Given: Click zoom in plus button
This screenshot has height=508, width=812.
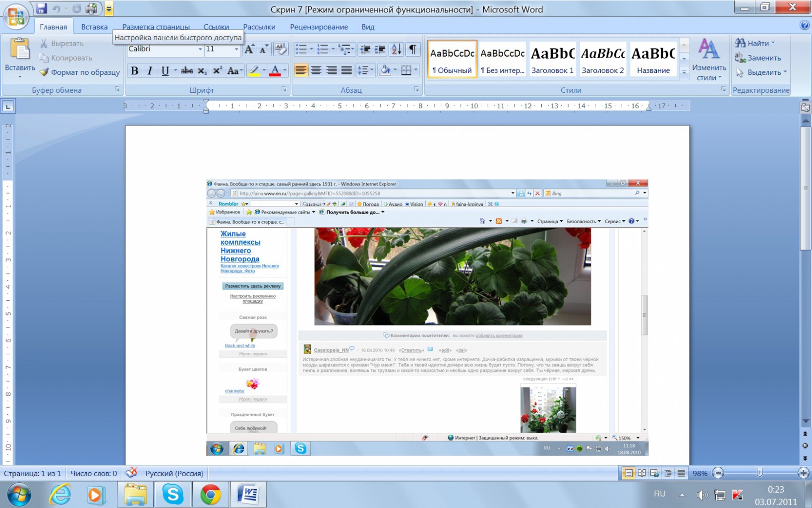Looking at the screenshot, I should pyautogui.click(x=803, y=473).
